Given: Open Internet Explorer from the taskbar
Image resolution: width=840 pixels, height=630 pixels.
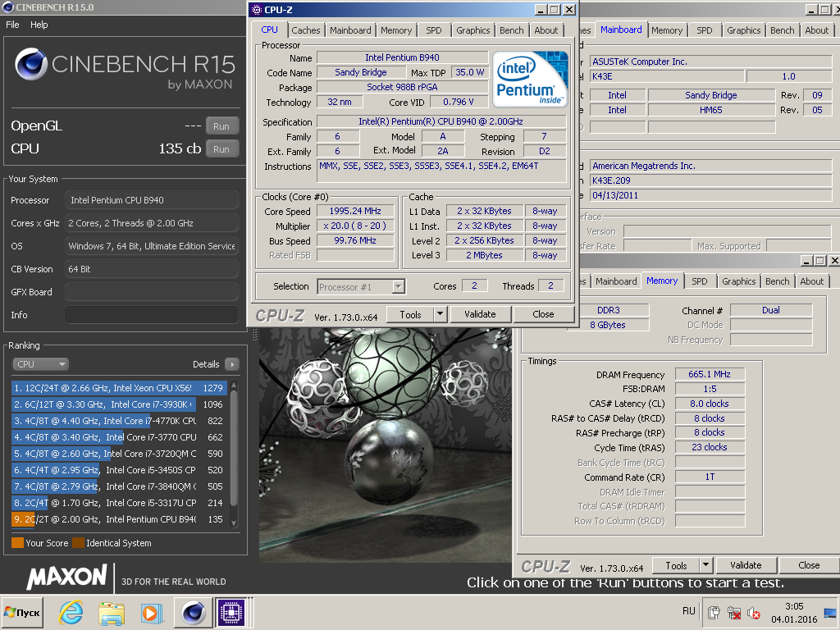Looking at the screenshot, I should point(71,612).
